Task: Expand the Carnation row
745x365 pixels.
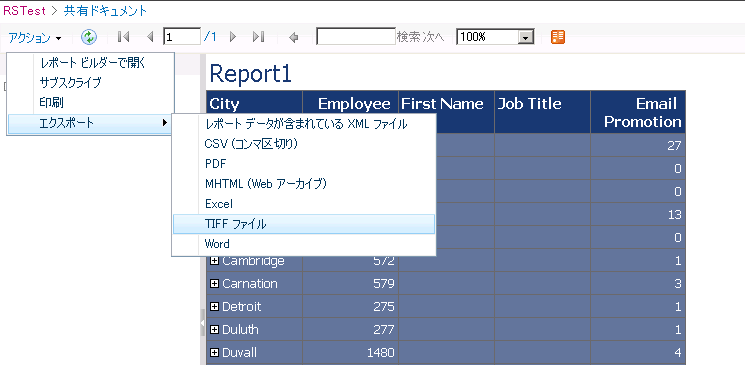Action: click(214, 284)
